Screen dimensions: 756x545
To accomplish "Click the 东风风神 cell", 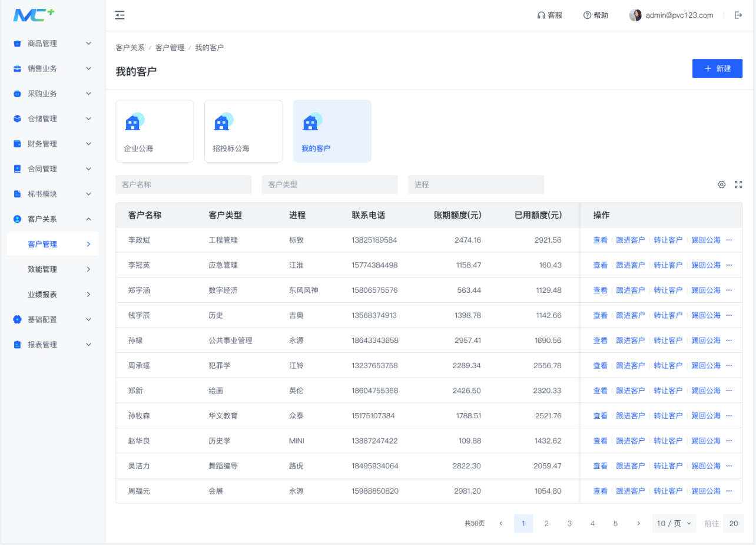I will (304, 290).
